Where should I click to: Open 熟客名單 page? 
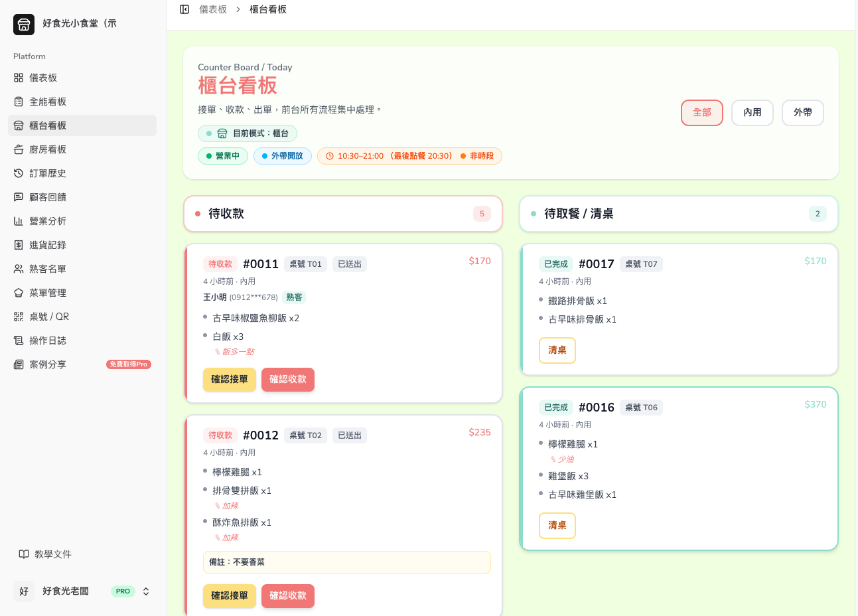point(82,269)
